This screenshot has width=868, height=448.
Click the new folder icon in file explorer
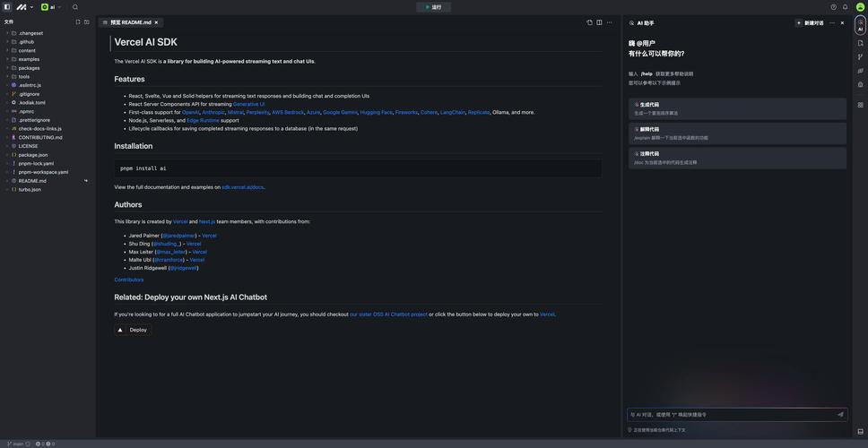(x=86, y=22)
